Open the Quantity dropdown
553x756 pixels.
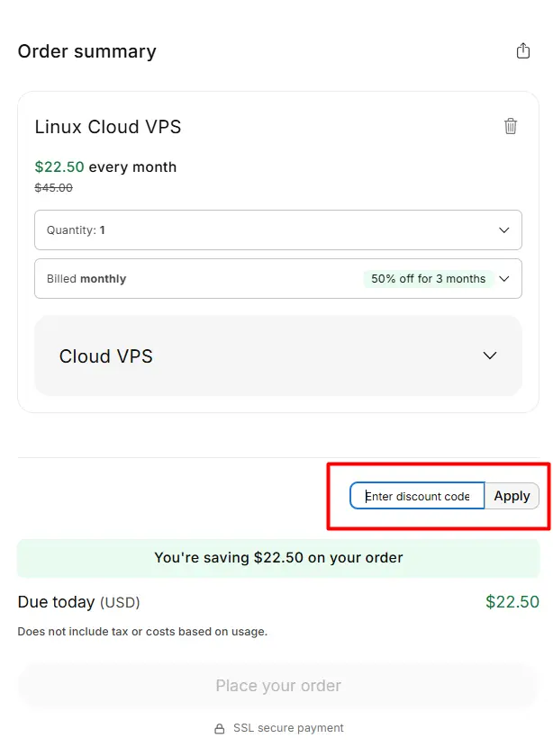[x=277, y=230]
